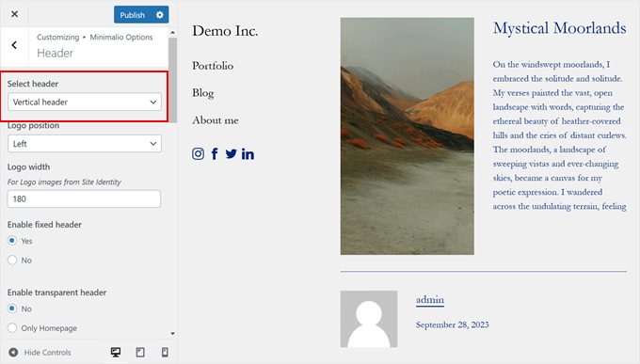Close the Customizer with the X icon
The image size is (640, 364).
click(15, 14)
